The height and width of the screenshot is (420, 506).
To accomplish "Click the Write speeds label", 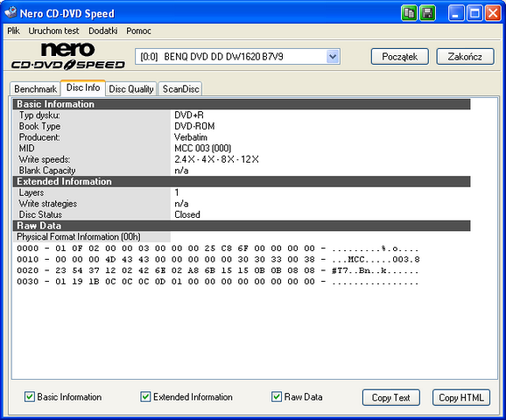I will [x=45, y=159].
